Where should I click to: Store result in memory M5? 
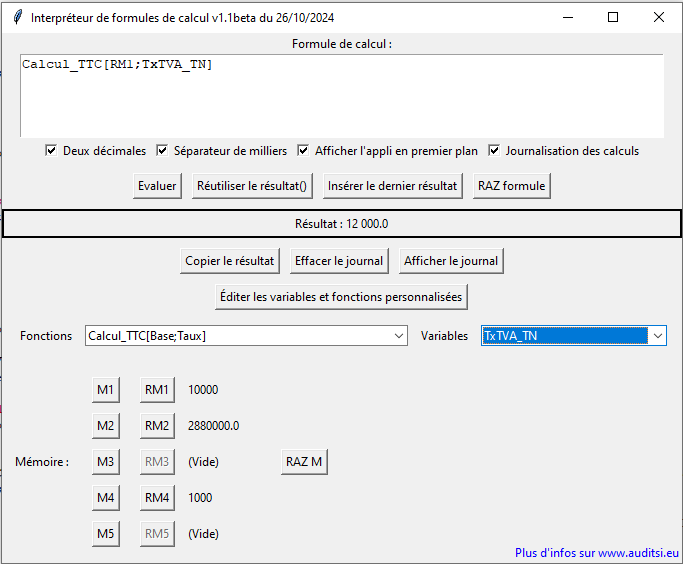[x=106, y=534]
